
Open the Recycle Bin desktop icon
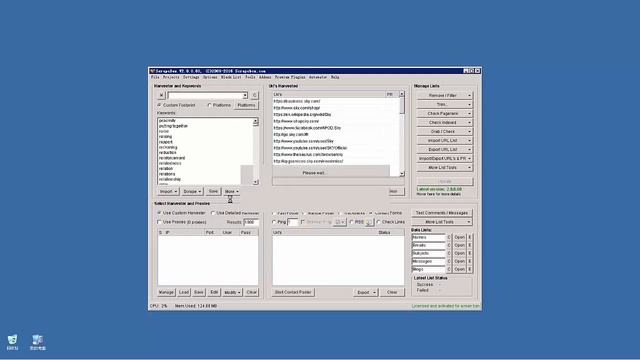tap(13, 342)
